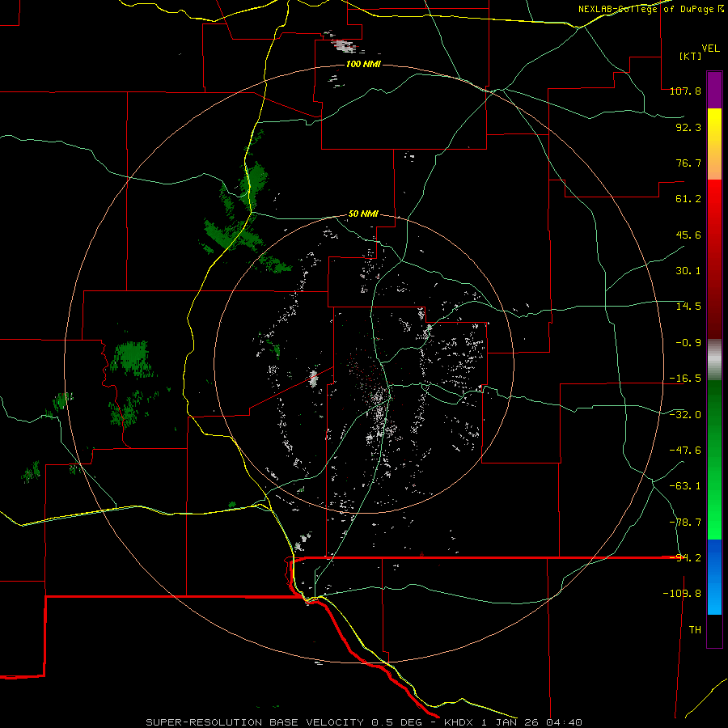Select the 92.3 velocity scale value

coord(688,127)
